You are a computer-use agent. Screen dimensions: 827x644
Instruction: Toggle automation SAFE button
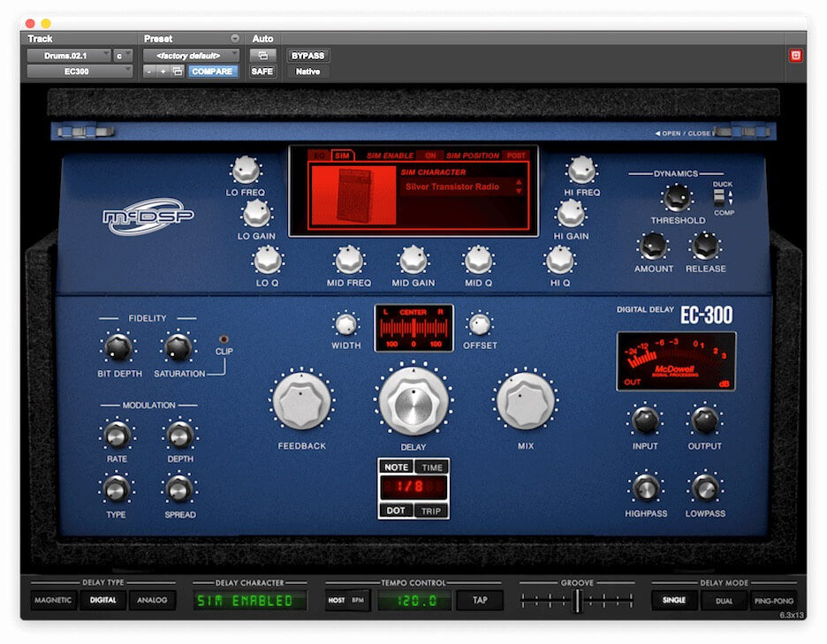[262, 72]
